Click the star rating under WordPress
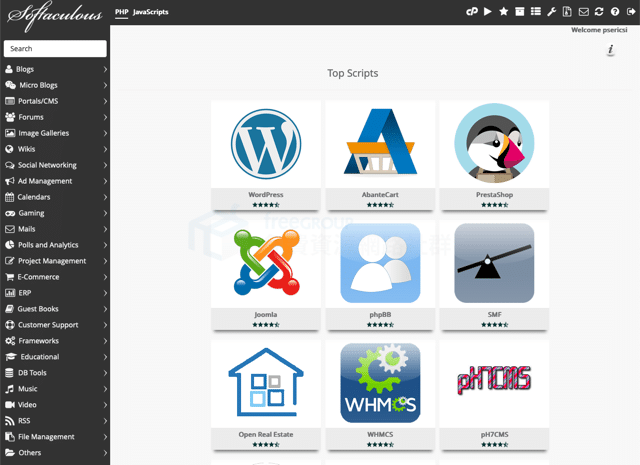The width and height of the screenshot is (640, 465). pos(266,205)
